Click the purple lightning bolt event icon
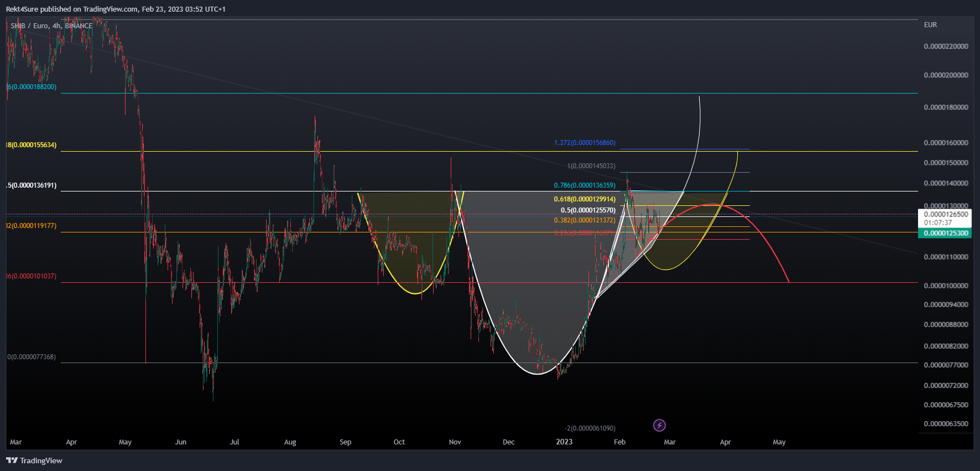Screen dimensions: 980x471 659,425
